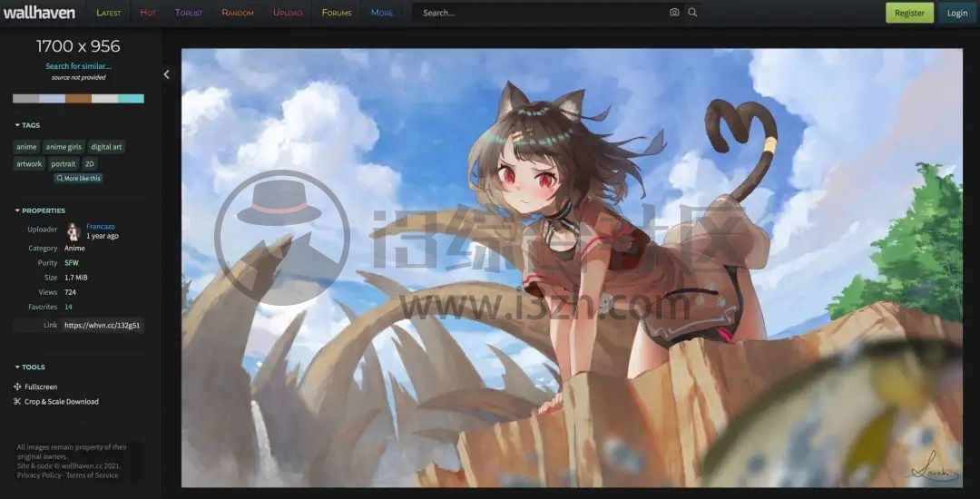Click Crop & Scale Download

[x=56, y=402]
